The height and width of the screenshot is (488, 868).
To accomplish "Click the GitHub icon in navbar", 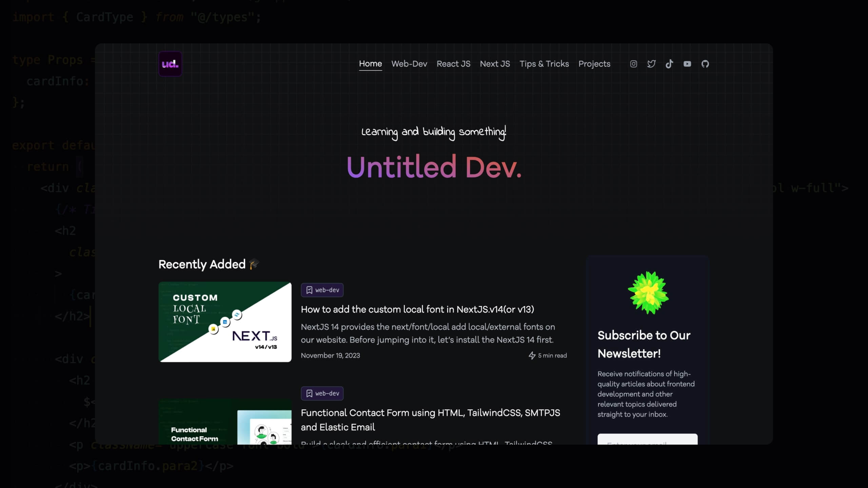I will coord(705,64).
